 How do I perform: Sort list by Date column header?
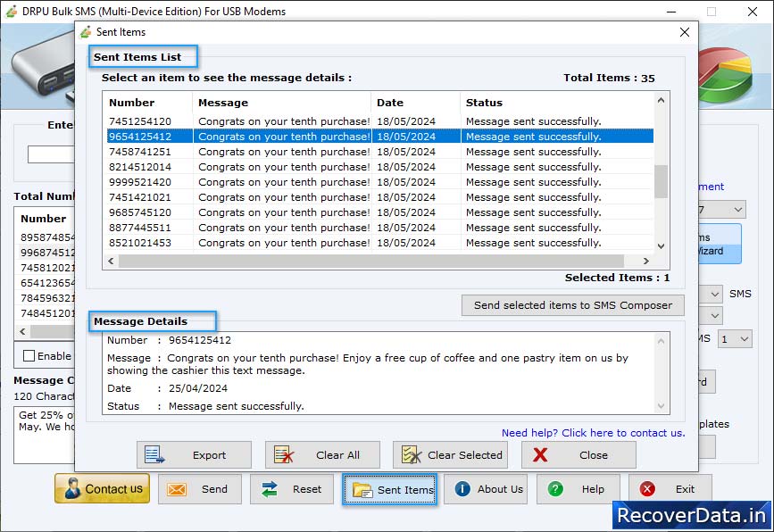coord(416,103)
